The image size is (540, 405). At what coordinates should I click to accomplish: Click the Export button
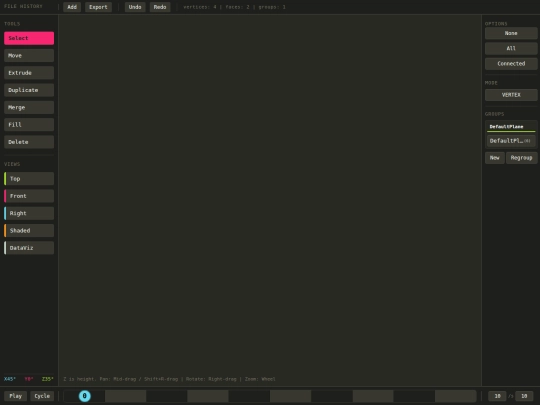point(98,7)
